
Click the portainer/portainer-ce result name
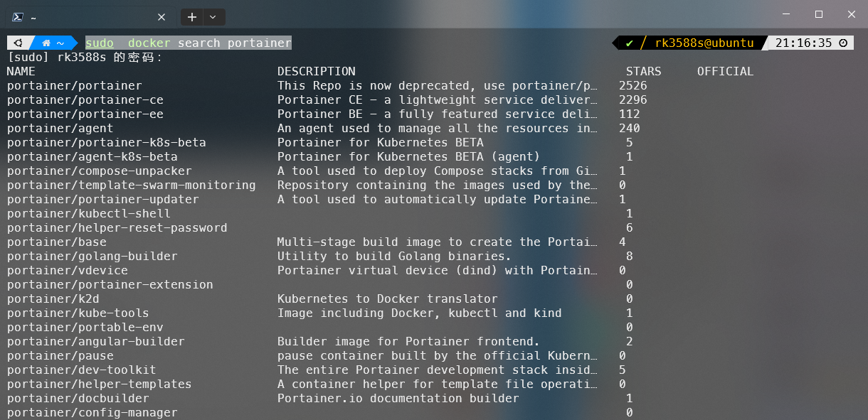[x=85, y=100]
